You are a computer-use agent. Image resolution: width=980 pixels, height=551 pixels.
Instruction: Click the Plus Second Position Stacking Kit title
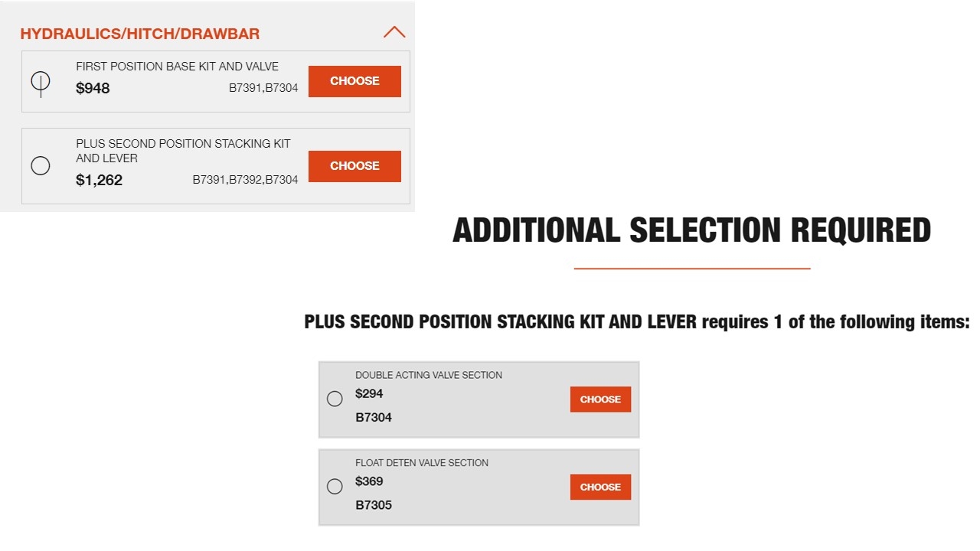coord(183,151)
